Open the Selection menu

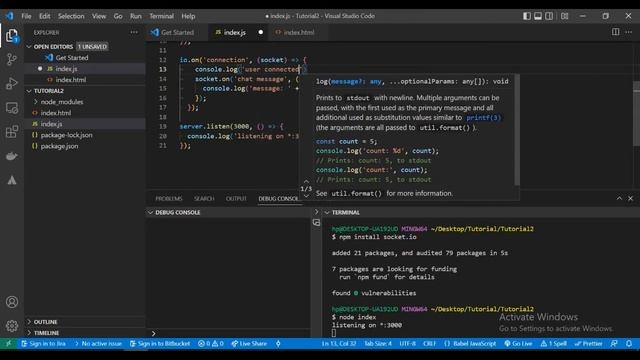pyautogui.click(x=71, y=16)
